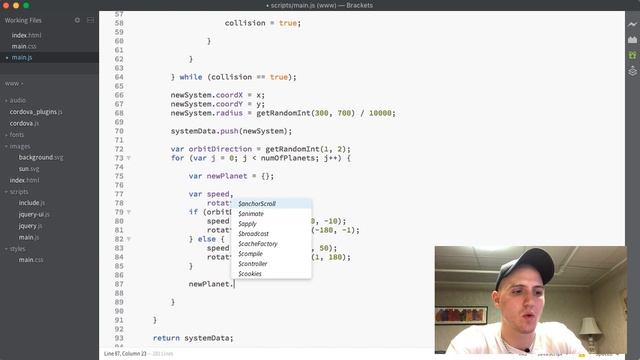Place cursor after 'newPlanet.' on line 87
The image size is (640, 360).
234,284
